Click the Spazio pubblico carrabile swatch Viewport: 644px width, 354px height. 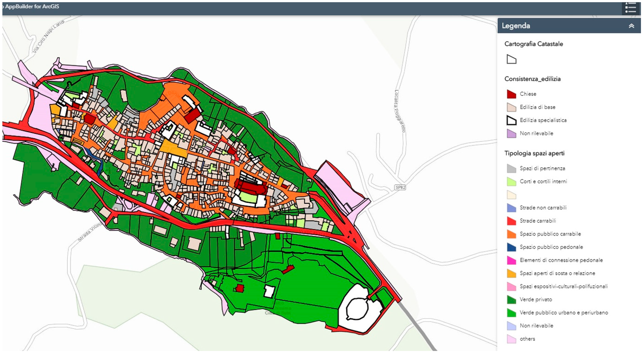click(x=511, y=234)
